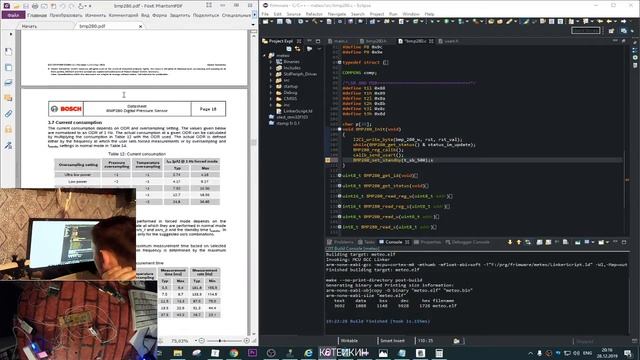Viewport: 640px width, 360px height.
Task: Open the Project menu in Eclipse
Action: pos(377,14)
